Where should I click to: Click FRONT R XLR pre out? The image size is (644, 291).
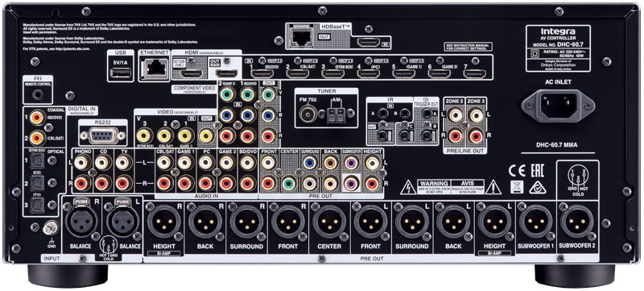pos(288,221)
